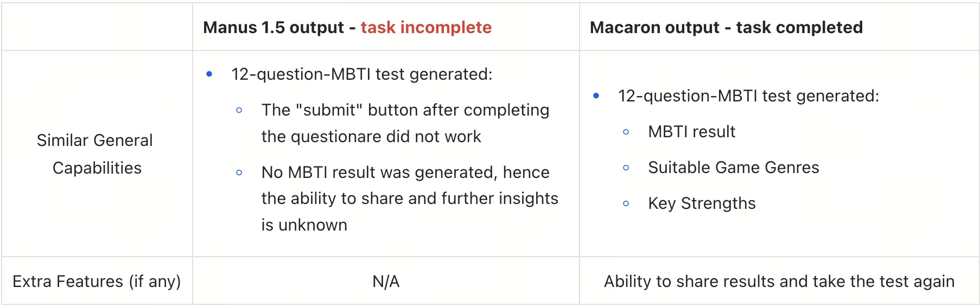Viewport: 980px width, 306px height.
Task: Click "Ability to share results" cell text
Action: pos(779,282)
